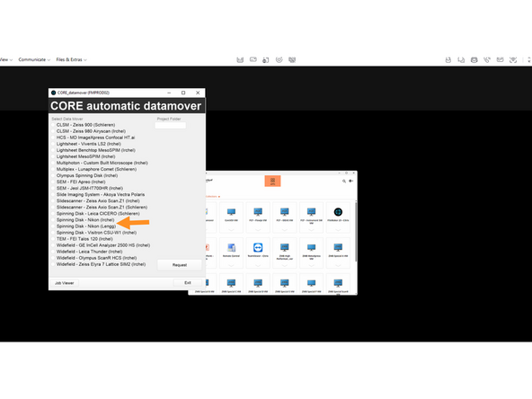The image size is (532, 399).
Task: Open the Files & Extras menu
Action: pos(71,59)
